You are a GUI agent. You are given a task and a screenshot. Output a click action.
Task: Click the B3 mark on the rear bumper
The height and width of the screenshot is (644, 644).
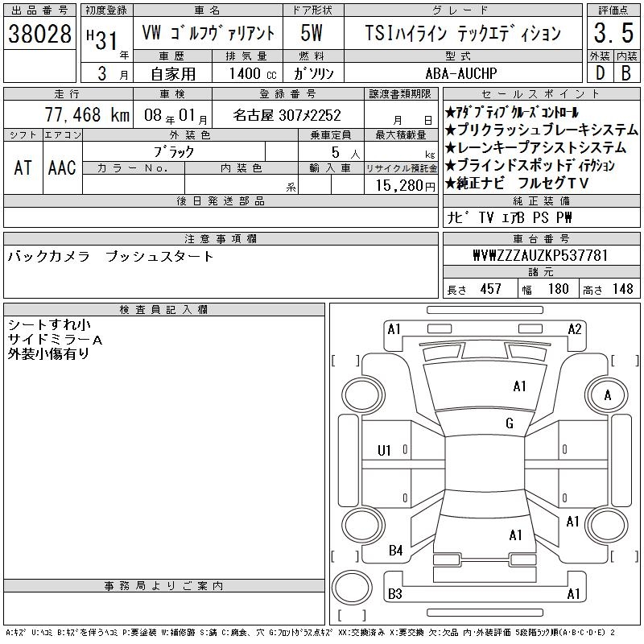pos(395,594)
